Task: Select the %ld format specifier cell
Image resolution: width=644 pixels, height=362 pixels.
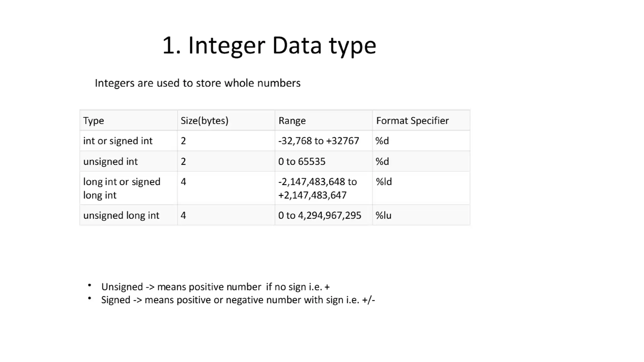Action: [421, 188]
